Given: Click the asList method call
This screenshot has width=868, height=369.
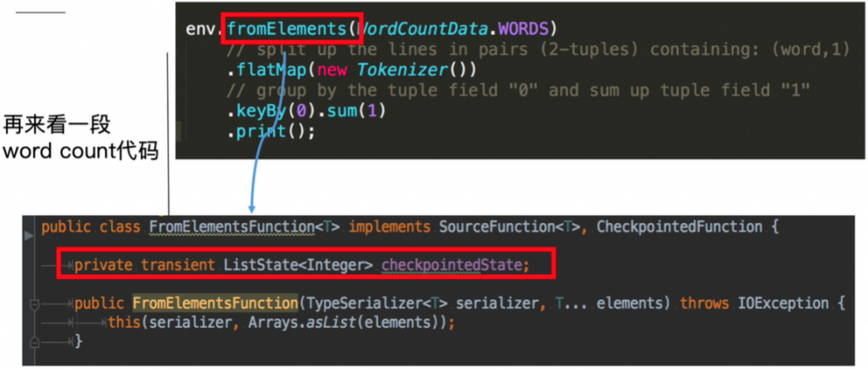Looking at the screenshot, I should [331, 322].
